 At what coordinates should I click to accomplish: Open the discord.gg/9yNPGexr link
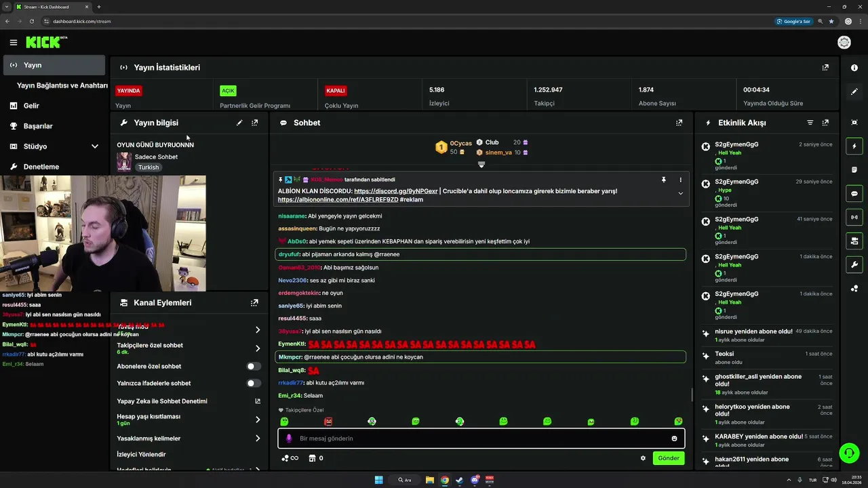[395, 191]
